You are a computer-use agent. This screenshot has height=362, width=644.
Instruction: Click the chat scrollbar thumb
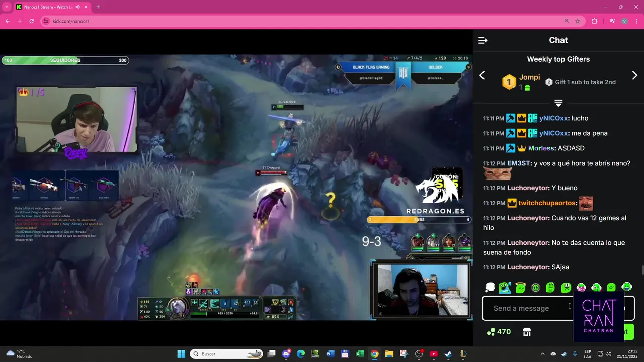click(642, 270)
